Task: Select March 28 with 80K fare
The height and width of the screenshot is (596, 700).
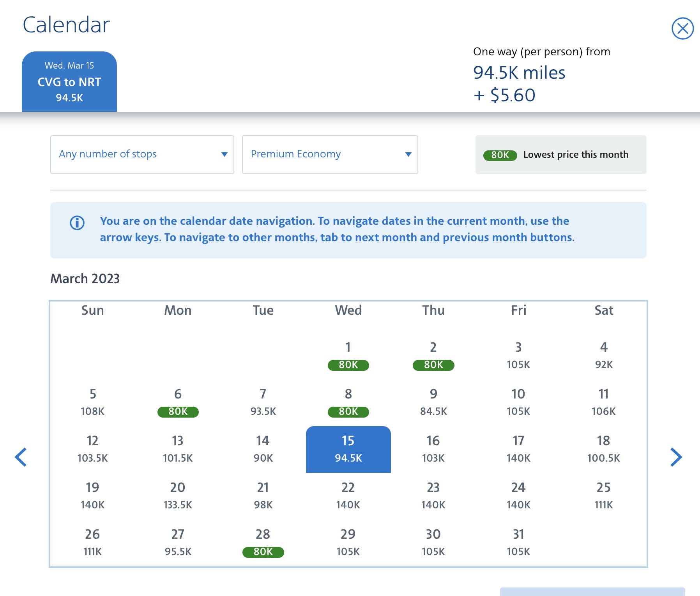Action: [x=263, y=543]
